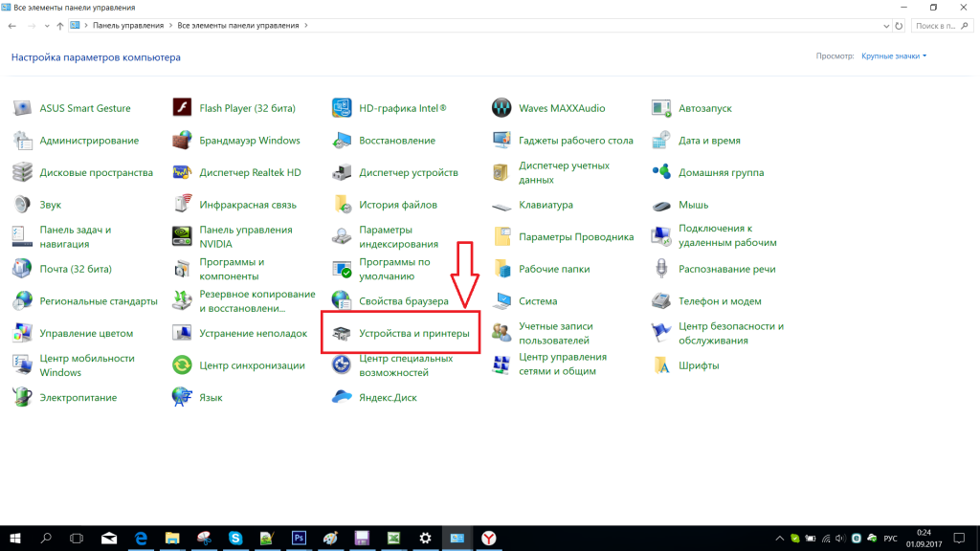Open Рабочие папки link

[x=554, y=269]
